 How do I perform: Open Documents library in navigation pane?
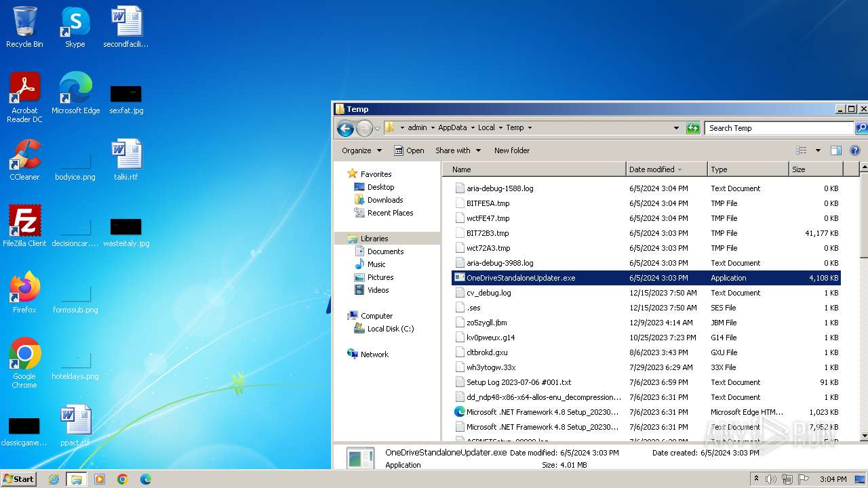coord(379,251)
